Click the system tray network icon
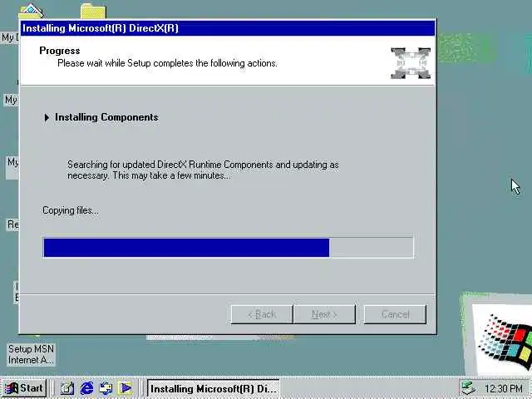532x399 pixels. point(469,388)
